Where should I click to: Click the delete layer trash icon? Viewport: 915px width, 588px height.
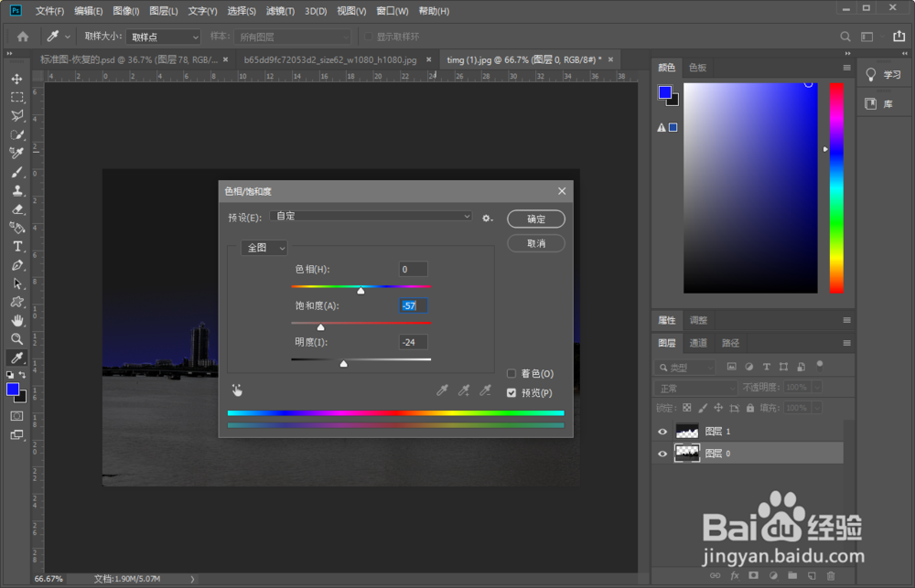click(x=831, y=576)
